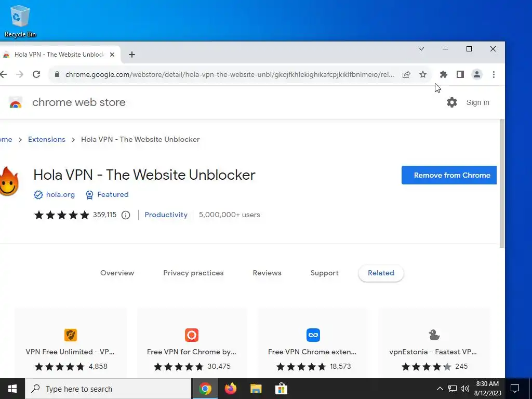Open VPN Free Unlimited extension card icon
The height and width of the screenshot is (399, 532).
pyautogui.click(x=71, y=335)
